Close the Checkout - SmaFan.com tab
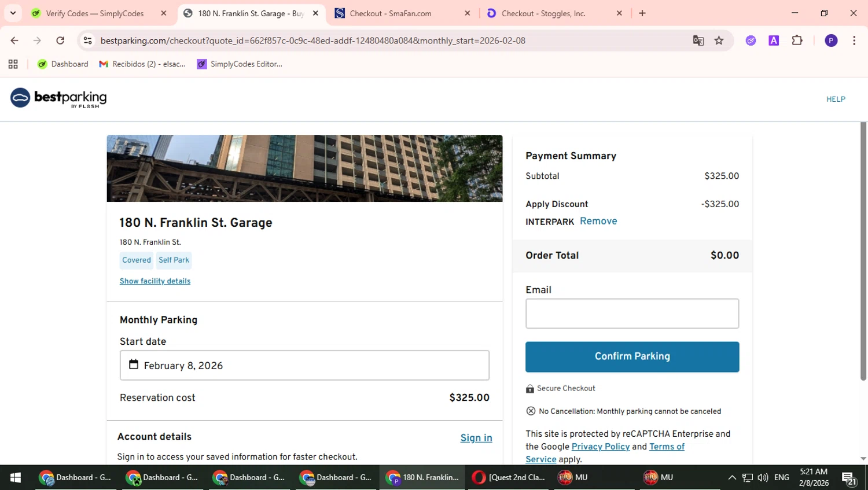The height and width of the screenshot is (490, 868). click(468, 13)
